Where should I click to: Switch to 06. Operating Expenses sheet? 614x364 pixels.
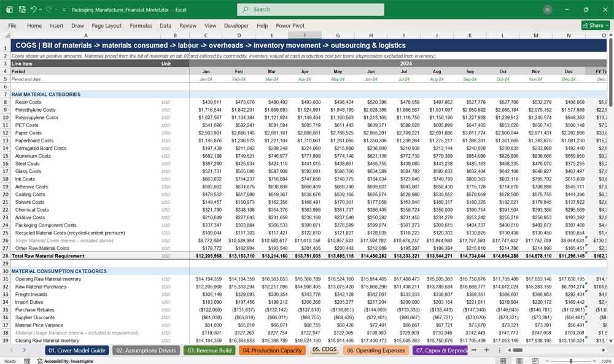tap(376, 350)
